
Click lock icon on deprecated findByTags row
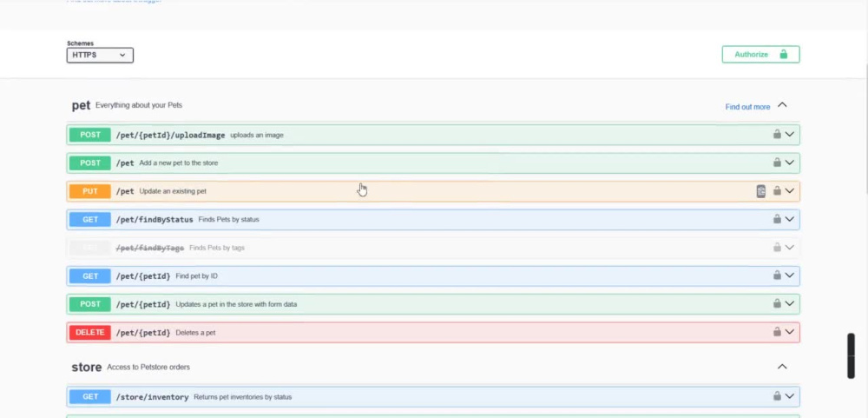click(777, 248)
